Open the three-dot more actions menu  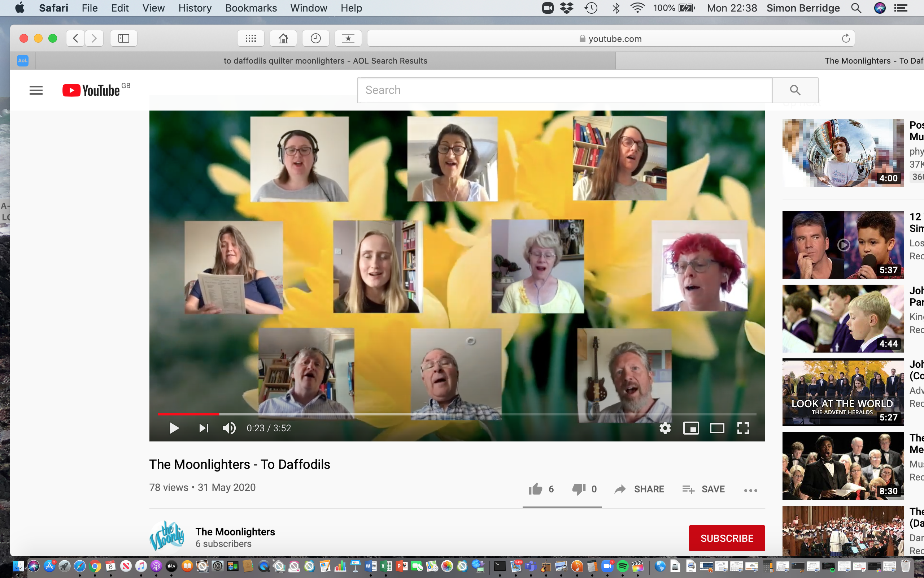click(x=751, y=491)
